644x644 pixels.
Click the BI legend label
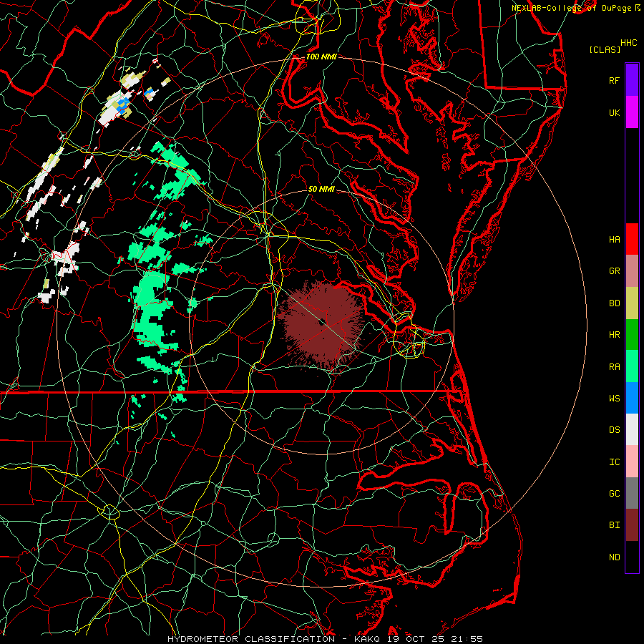[x=614, y=525]
